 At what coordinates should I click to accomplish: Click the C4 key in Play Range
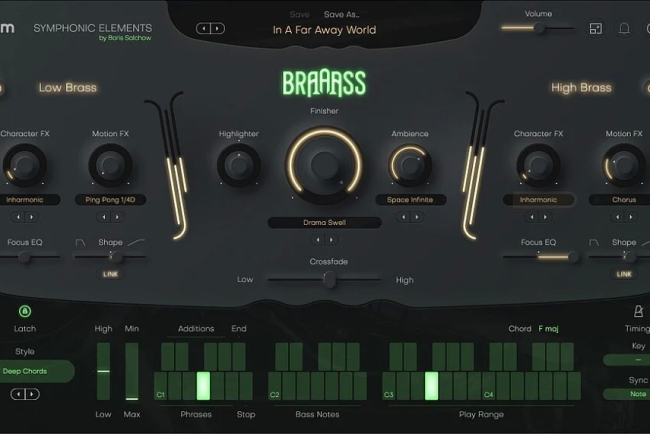pos(489,386)
